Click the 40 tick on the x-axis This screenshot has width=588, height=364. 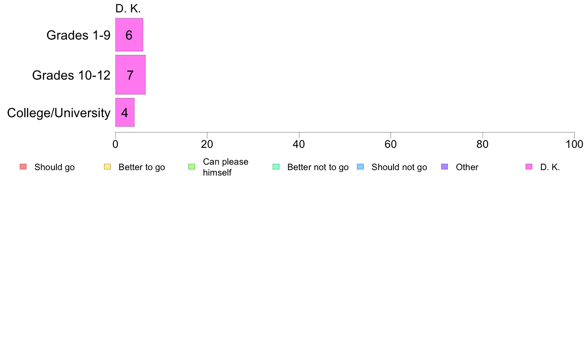pyautogui.click(x=299, y=144)
